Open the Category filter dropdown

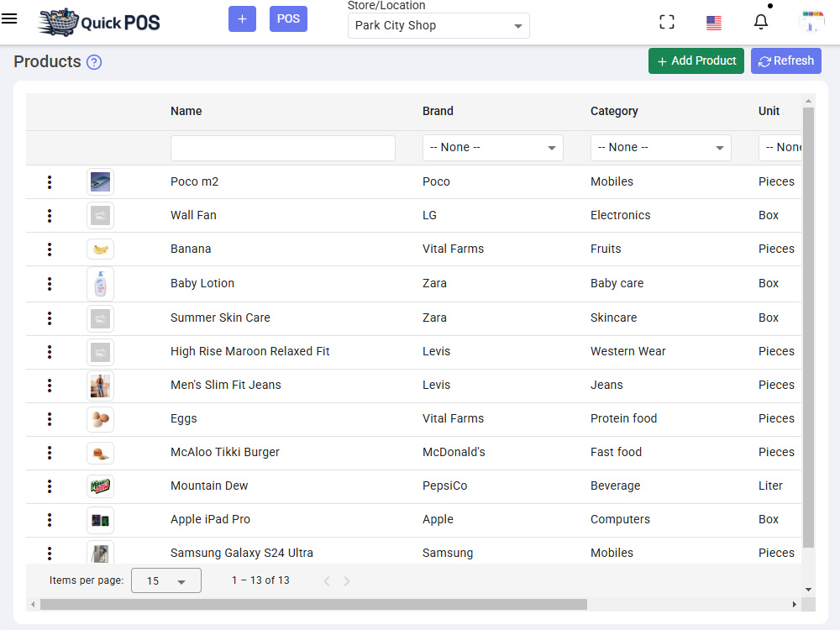(660, 148)
